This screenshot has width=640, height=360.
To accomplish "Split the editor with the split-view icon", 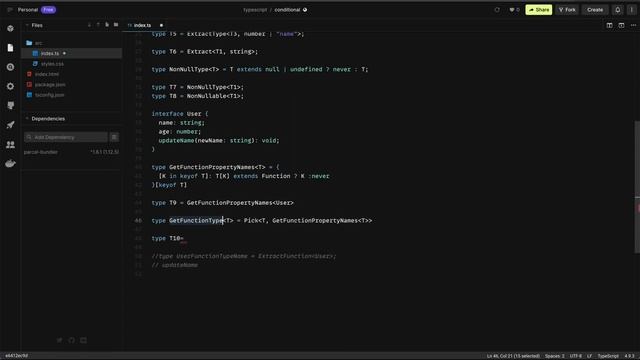I will (609, 25).
